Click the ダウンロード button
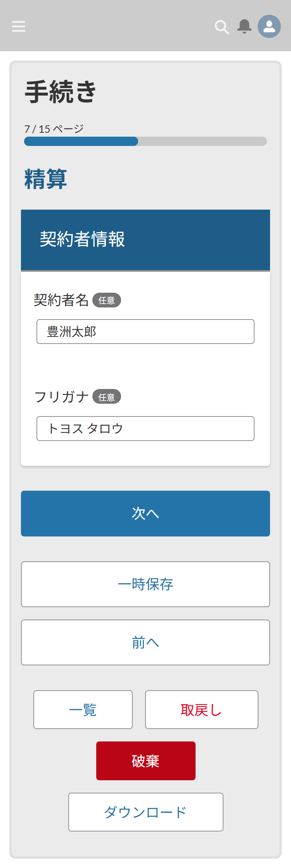This screenshot has height=868, width=291. (146, 812)
